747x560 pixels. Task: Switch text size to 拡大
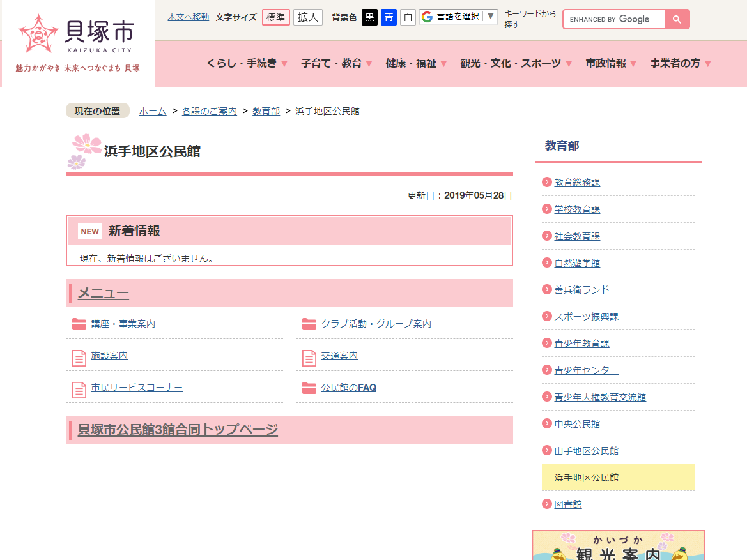[x=307, y=17]
